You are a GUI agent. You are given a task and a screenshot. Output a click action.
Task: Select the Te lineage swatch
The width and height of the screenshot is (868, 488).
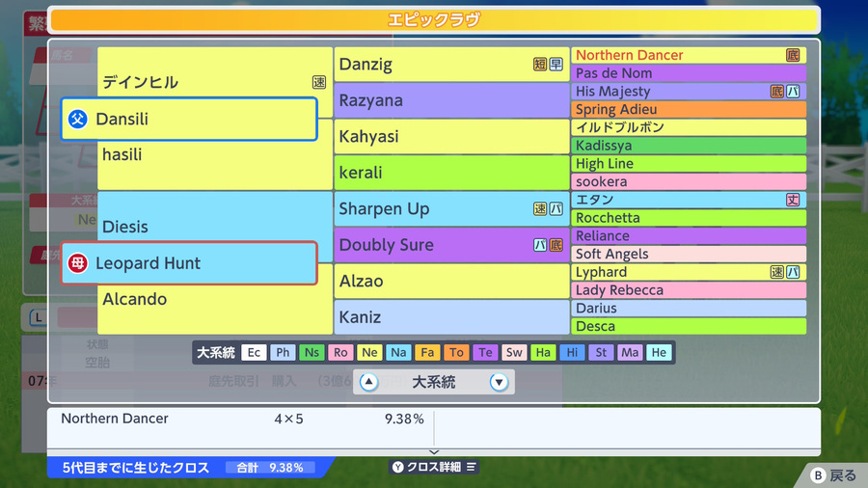(x=485, y=352)
